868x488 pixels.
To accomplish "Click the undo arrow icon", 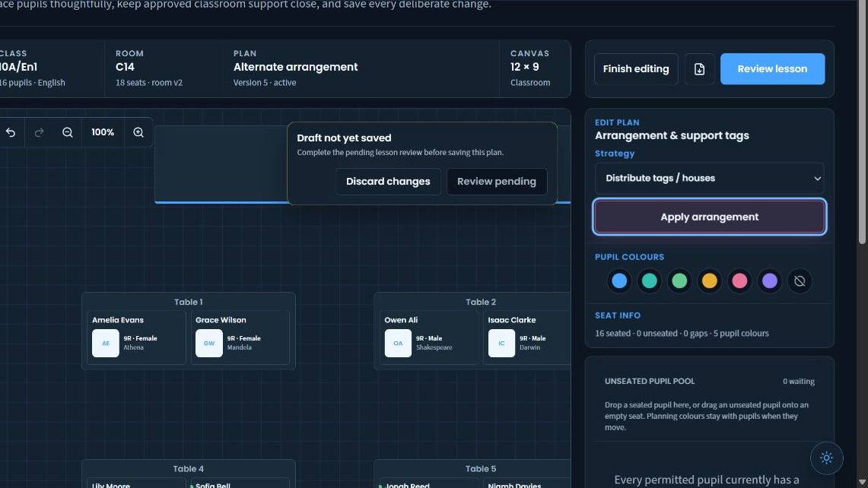I will (x=11, y=132).
